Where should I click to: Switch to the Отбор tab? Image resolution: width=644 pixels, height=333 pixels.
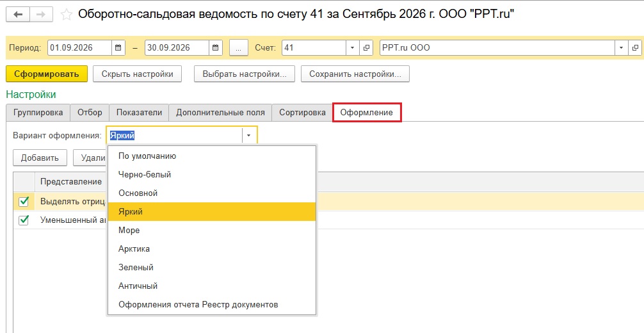pyautogui.click(x=90, y=112)
